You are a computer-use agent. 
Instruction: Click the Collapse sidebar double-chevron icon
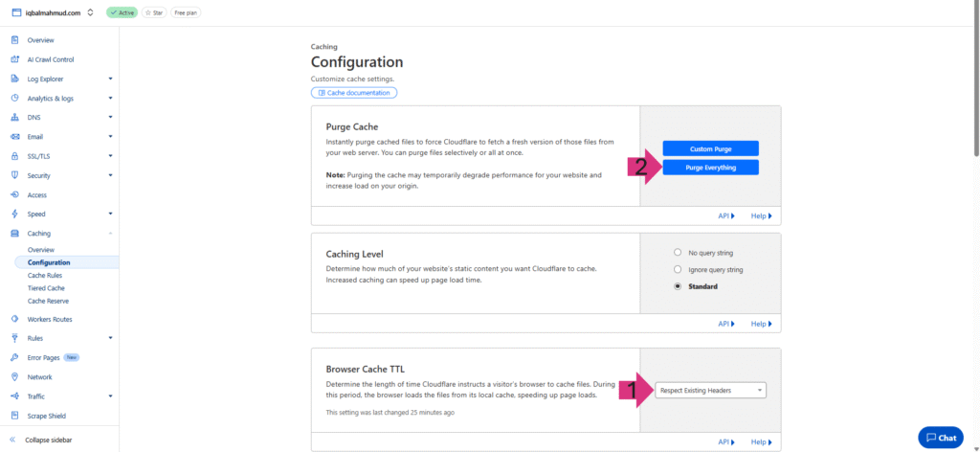(12, 440)
